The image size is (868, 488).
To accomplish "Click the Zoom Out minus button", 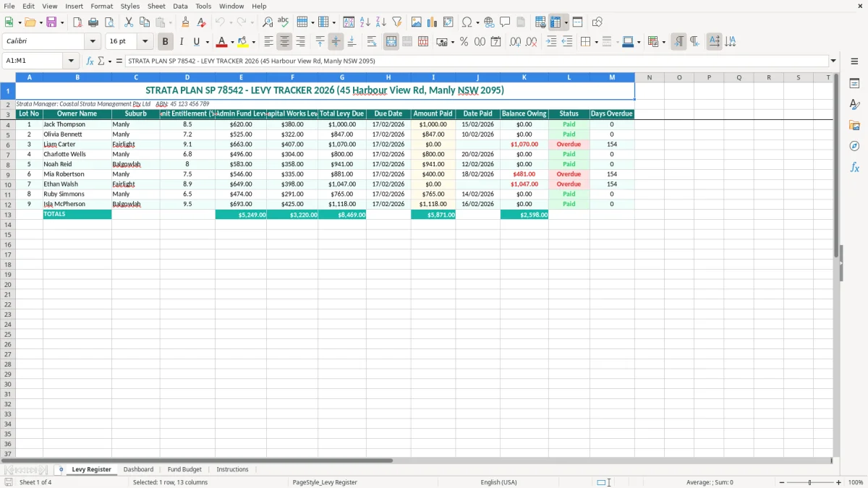I will coord(782,482).
